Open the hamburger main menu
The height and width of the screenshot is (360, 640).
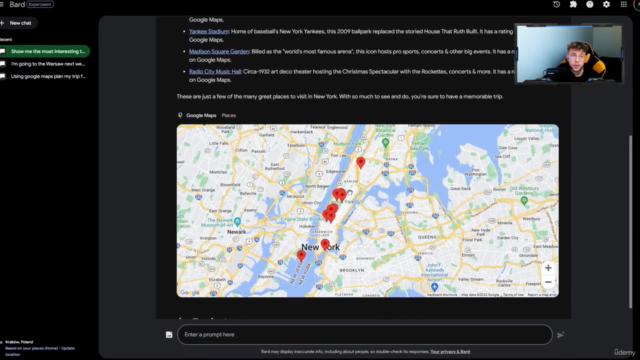point(2,4)
